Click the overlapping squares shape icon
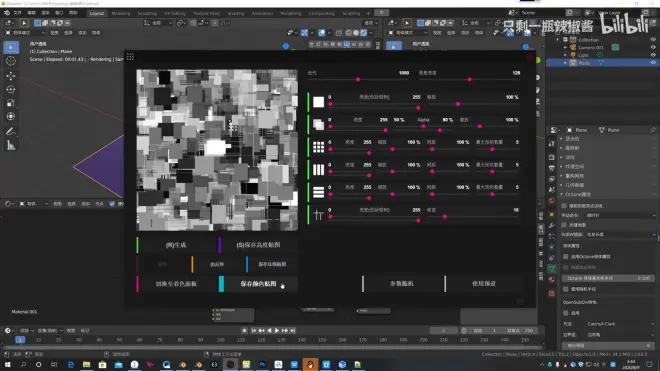This screenshot has height=371, width=660. [318, 124]
